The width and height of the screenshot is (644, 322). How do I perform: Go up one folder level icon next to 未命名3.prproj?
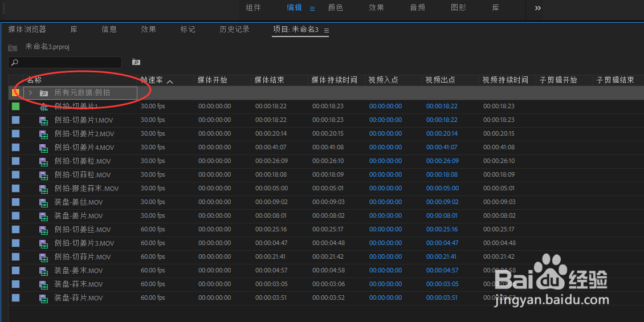tap(13, 48)
